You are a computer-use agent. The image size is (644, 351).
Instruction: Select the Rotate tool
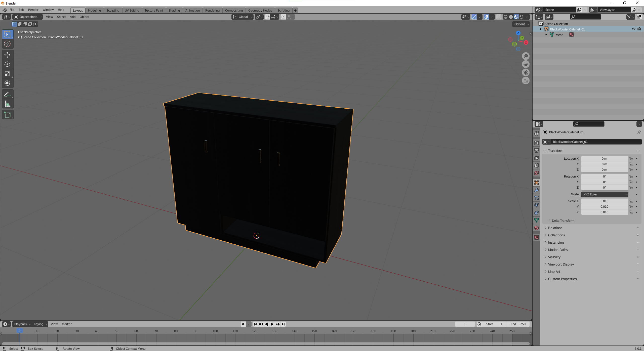[x=7, y=64]
